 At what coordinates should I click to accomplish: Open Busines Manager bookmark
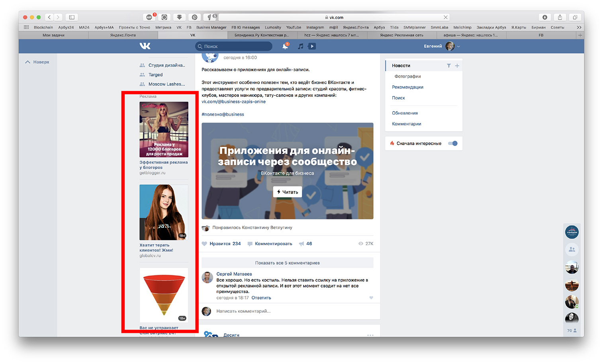click(211, 27)
